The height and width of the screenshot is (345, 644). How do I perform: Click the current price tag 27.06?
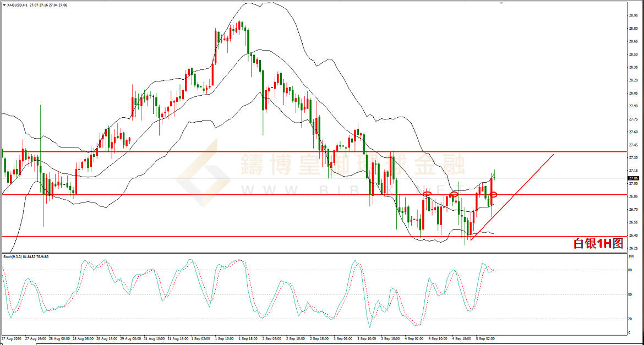(632, 178)
